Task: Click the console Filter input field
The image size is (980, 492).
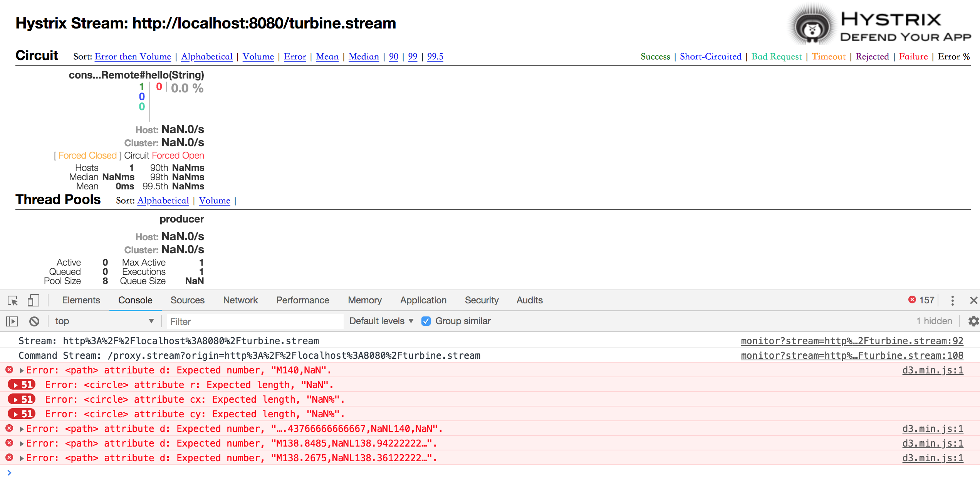Action: [x=254, y=321]
